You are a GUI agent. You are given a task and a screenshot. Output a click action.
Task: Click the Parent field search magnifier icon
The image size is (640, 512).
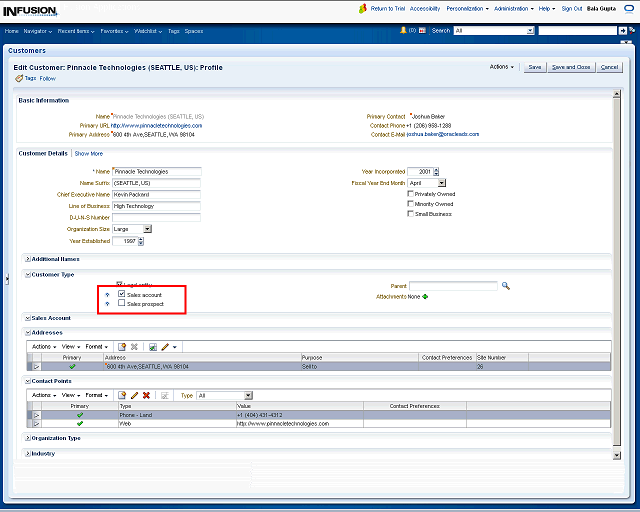click(x=506, y=286)
